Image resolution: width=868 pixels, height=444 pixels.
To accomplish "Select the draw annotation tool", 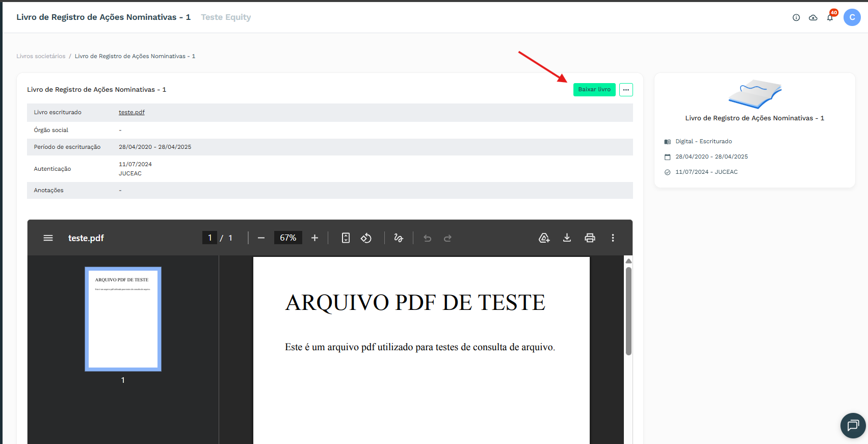I will [399, 238].
